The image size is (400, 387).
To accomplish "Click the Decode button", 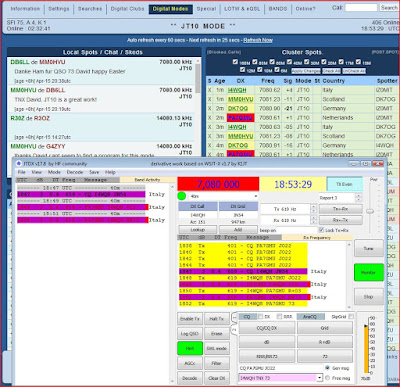I will click(190, 378).
